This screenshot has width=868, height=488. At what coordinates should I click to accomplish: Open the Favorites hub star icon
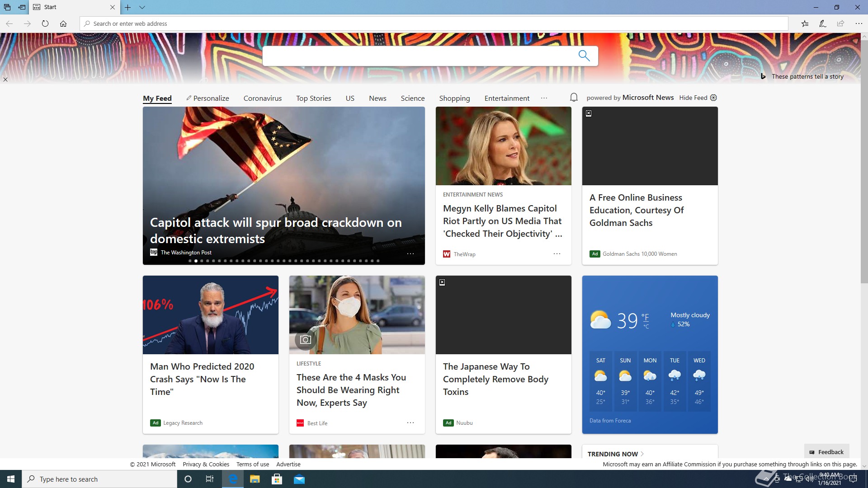click(x=805, y=23)
